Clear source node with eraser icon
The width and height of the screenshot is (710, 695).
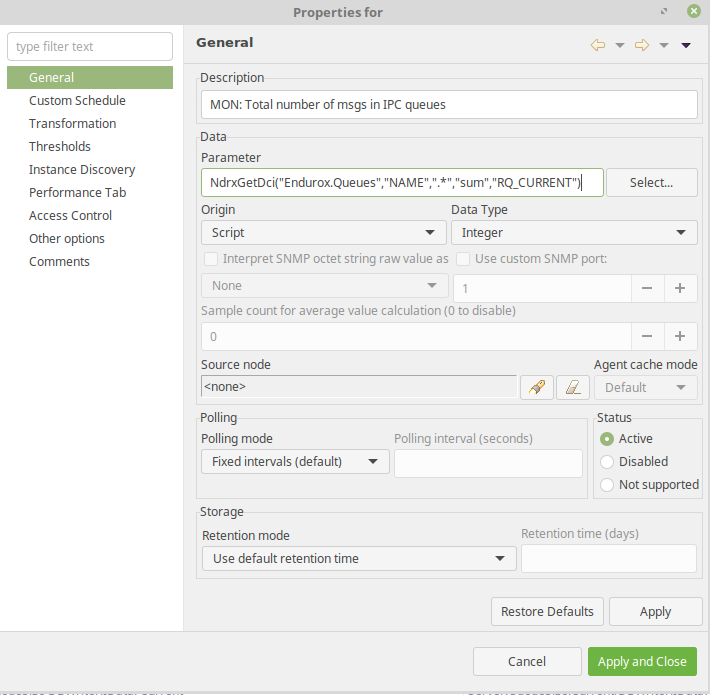point(572,387)
